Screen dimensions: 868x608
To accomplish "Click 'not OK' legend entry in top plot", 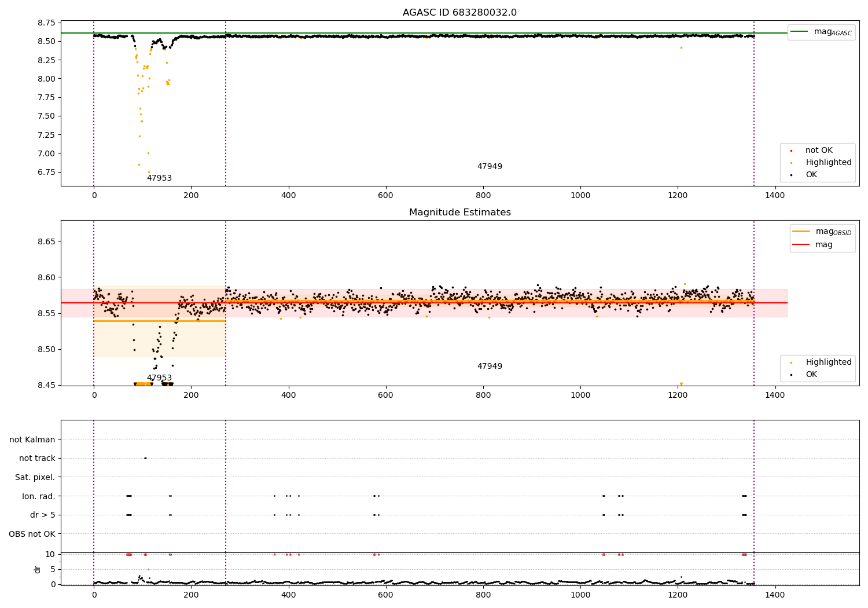I will pos(818,151).
